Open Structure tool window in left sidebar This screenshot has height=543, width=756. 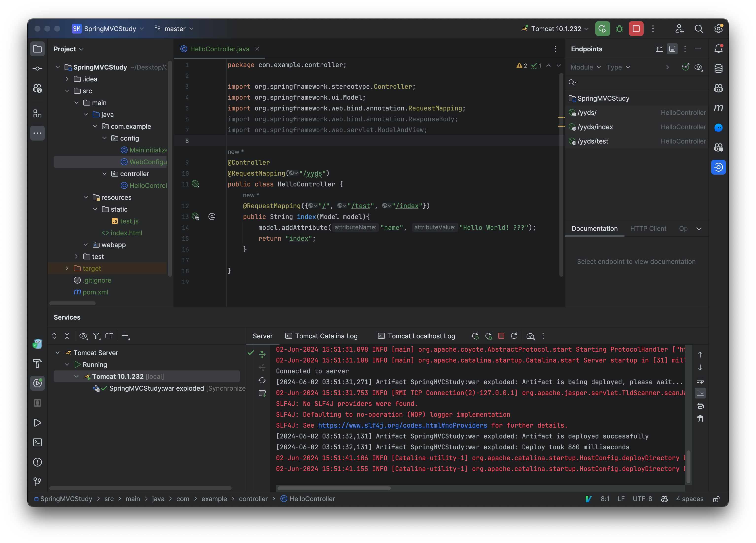[37, 114]
